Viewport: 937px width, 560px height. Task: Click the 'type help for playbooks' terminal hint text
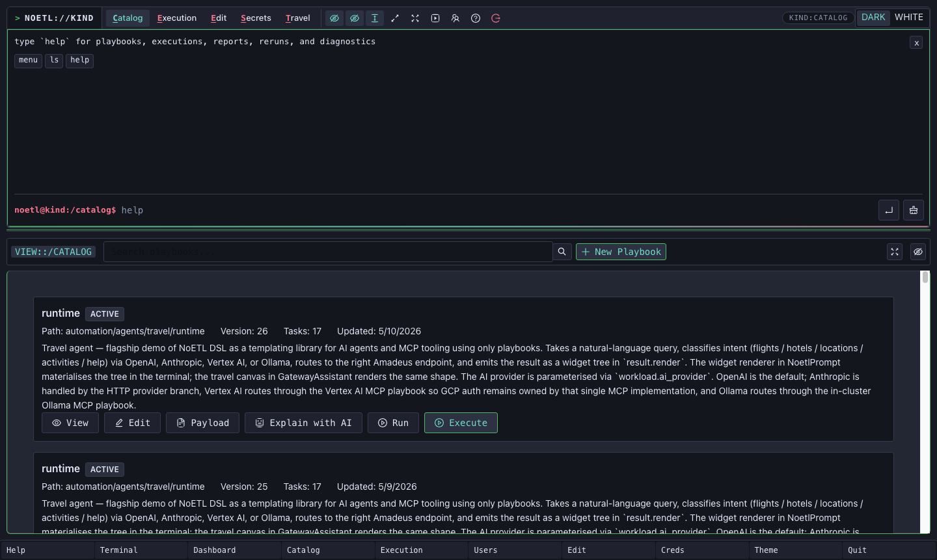[x=195, y=42]
